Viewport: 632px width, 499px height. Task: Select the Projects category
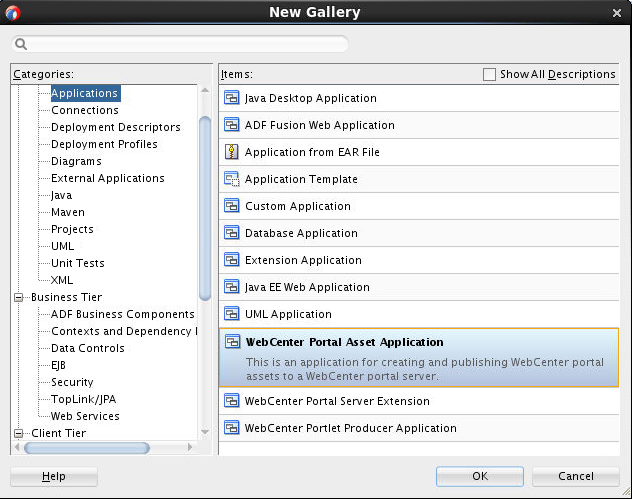(72, 229)
